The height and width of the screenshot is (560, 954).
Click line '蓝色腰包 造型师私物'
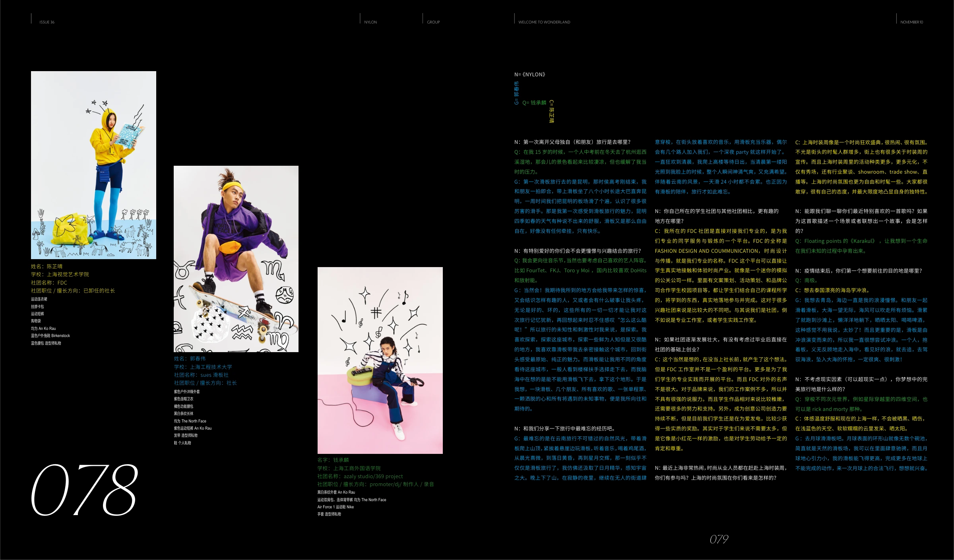[46, 343]
